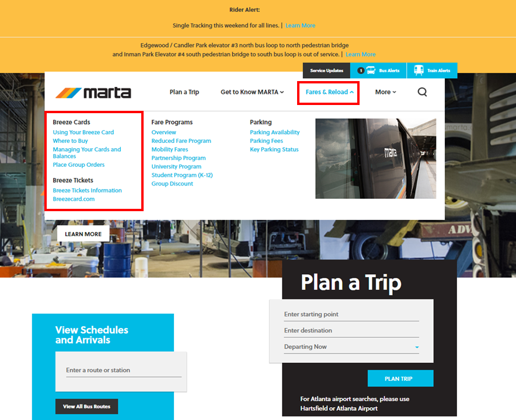Open the Departing Now dropdown
Screen dimensions: 516x420
click(x=351, y=346)
